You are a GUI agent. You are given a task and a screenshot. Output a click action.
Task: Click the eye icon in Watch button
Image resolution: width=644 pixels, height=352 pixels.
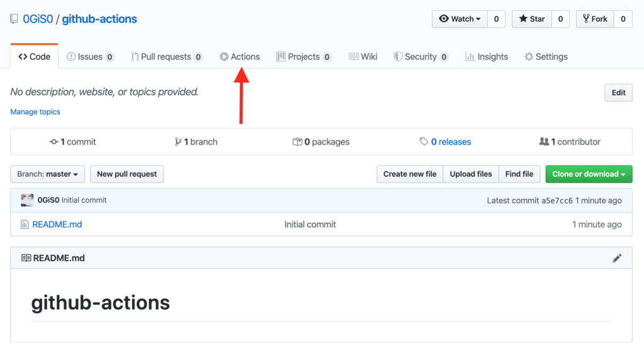(444, 19)
